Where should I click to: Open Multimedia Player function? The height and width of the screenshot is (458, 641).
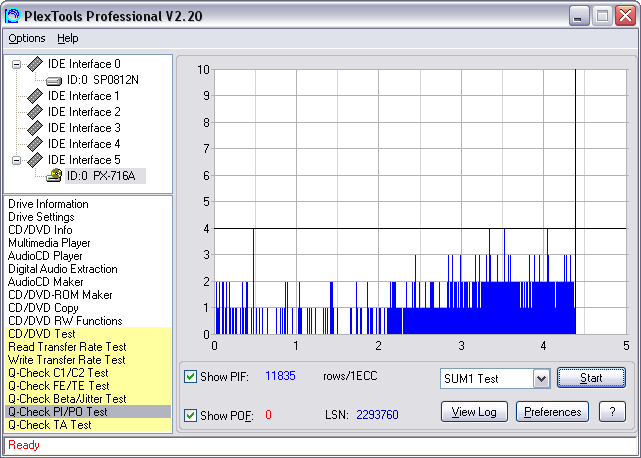[x=49, y=243]
